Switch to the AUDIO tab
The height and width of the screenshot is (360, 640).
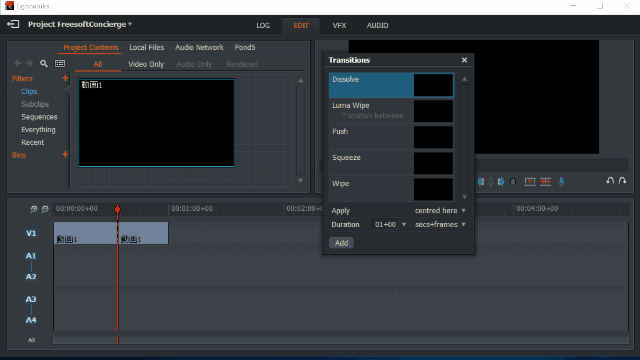click(x=377, y=25)
